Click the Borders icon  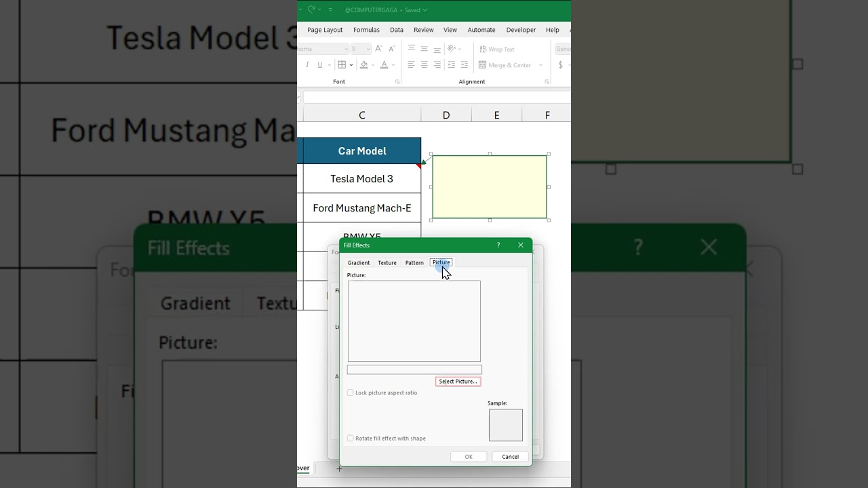(342, 65)
